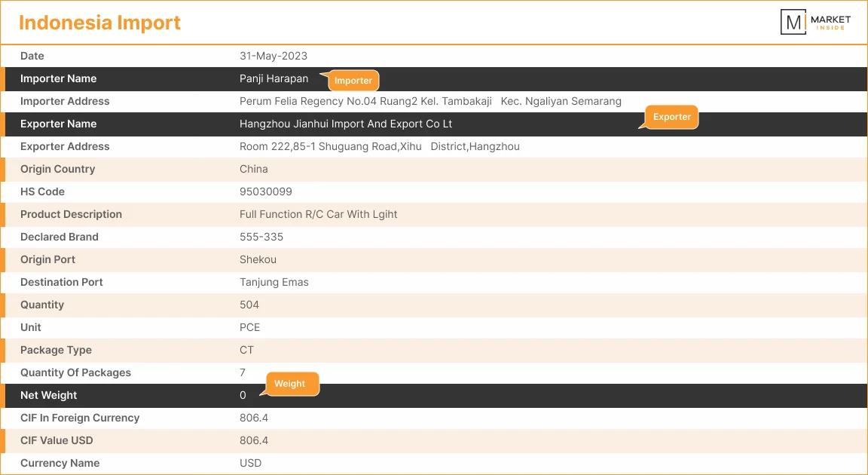Click the orange Exporter badge
Viewport: 868px width, 475px height.
click(671, 117)
